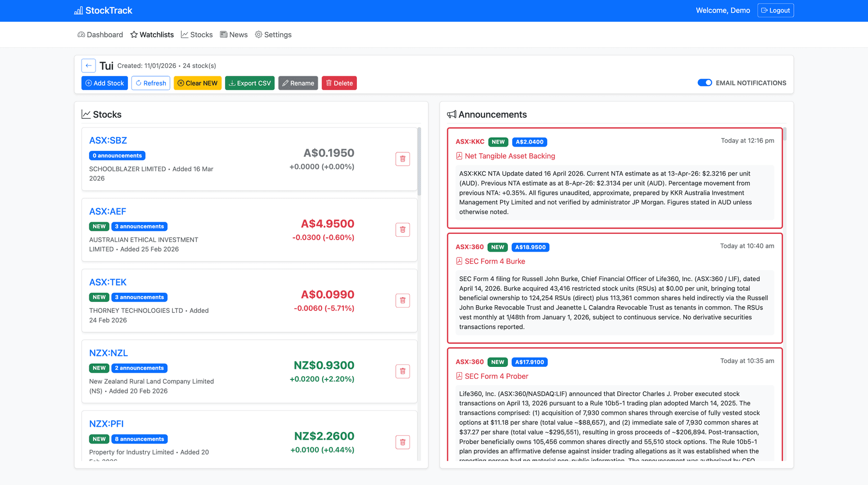This screenshot has width=868, height=485.
Task: Open the News tab
Action: coord(234,35)
